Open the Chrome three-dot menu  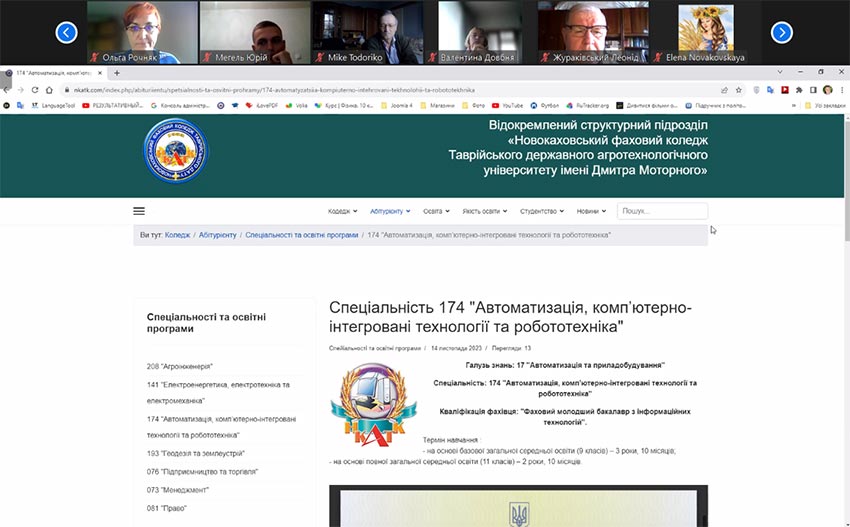point(840,90)
